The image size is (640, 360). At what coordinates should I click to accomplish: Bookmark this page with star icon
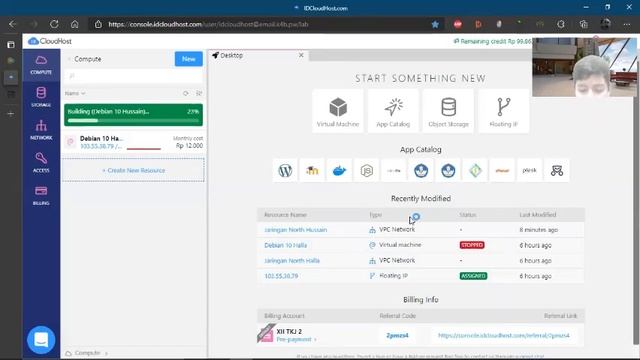tap(435, 24)
